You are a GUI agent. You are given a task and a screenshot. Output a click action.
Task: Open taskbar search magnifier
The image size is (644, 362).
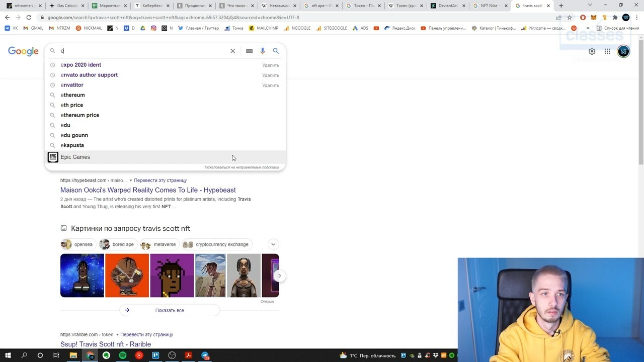pos(24,355)
